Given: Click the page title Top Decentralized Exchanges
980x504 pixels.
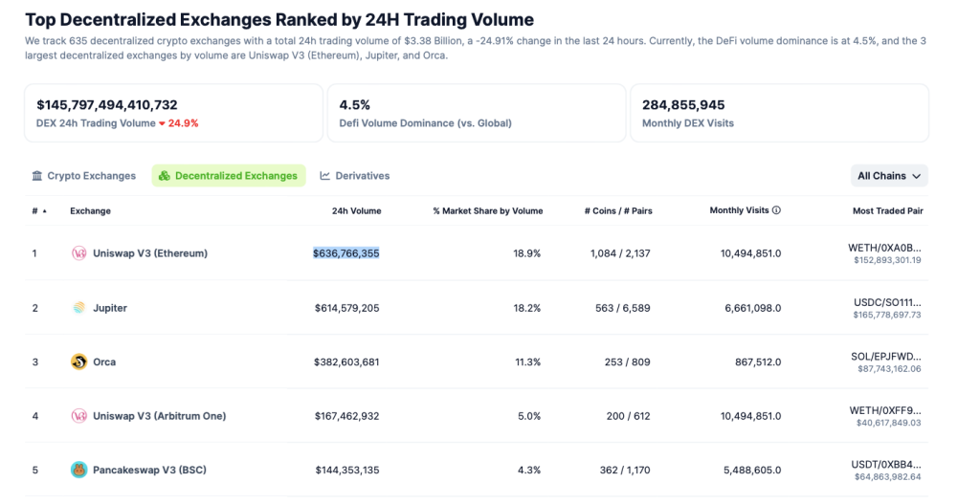Looking at the screenshot, I should pyautogui.click(x=279, y=19).
